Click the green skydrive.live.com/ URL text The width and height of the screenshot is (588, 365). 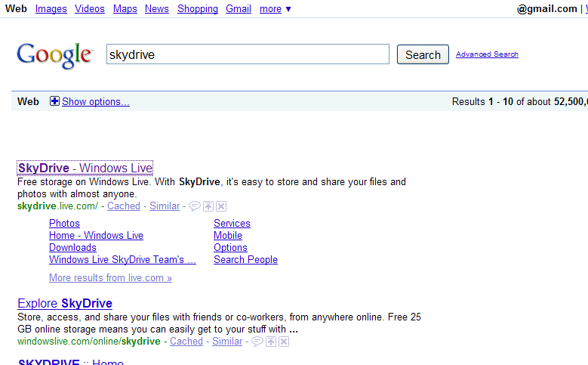tap(58, 206)
